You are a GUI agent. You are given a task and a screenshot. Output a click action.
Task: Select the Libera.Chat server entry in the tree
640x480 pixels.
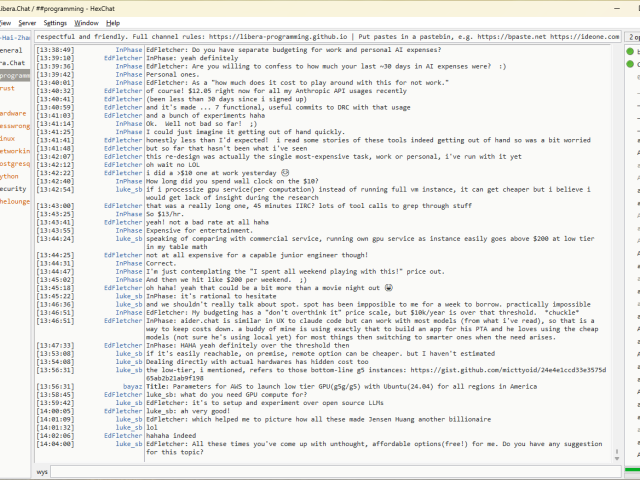click(14, 62)
